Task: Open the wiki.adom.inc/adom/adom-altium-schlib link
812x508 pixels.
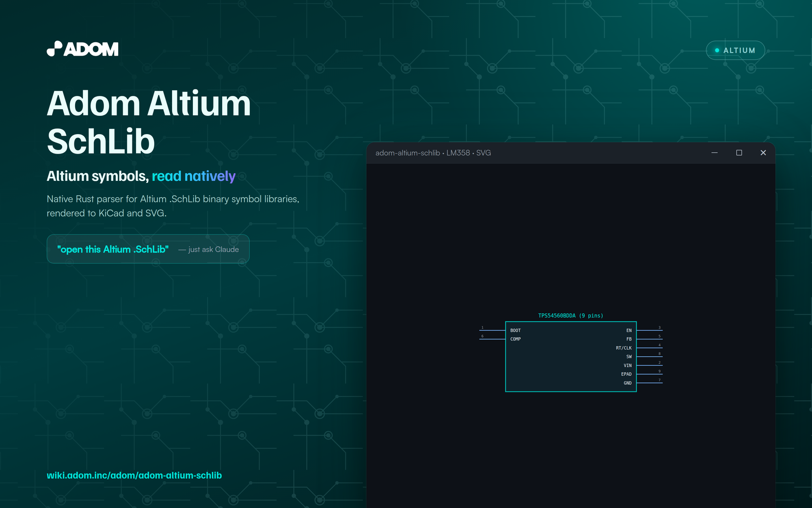Action: 134,475
